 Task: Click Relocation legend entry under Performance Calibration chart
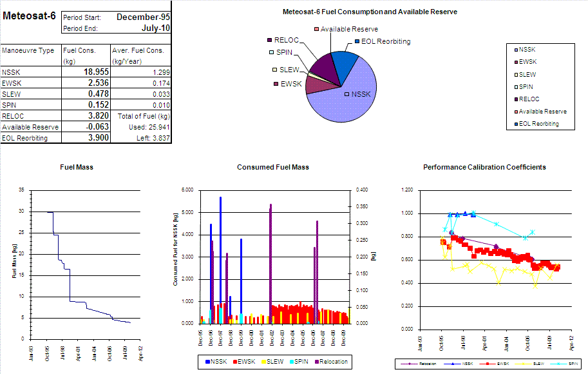pos(418,364)
